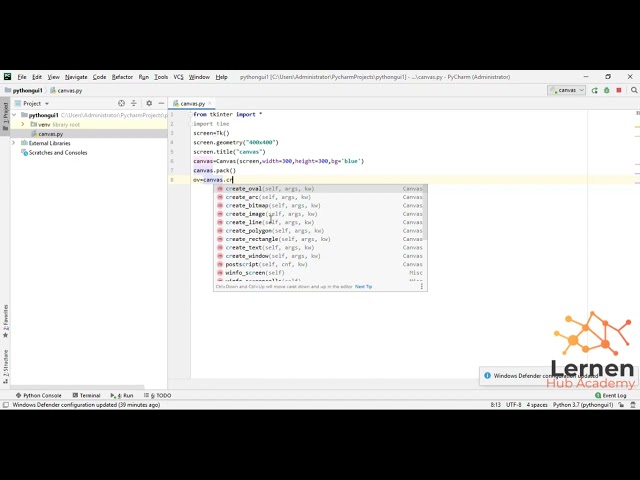Open the 2: Favorites side tool button
The image size is (640, 480).
5,321
